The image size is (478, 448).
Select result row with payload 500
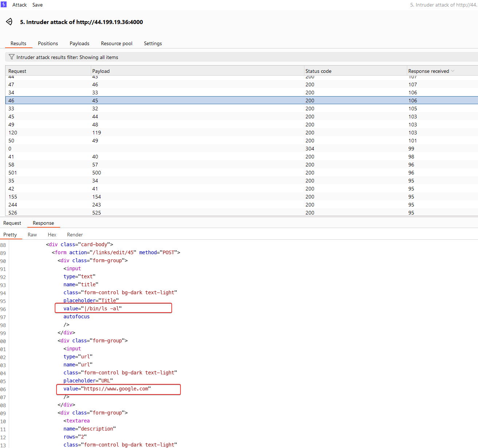(x=97, y=173)
